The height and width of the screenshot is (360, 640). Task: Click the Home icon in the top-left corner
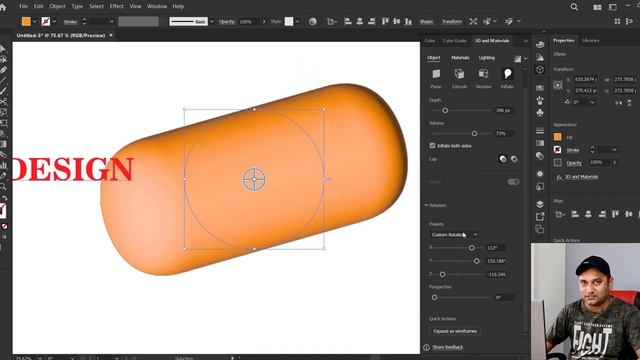[x=3, y=7]
